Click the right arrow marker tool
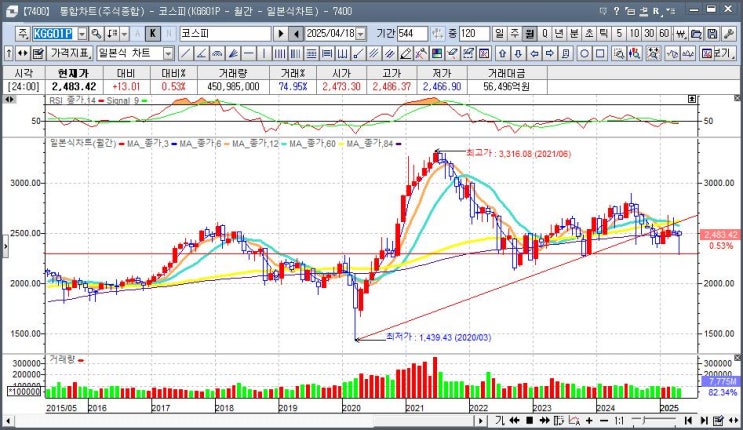This screenshot has width=743, height=430. [550, 54]
